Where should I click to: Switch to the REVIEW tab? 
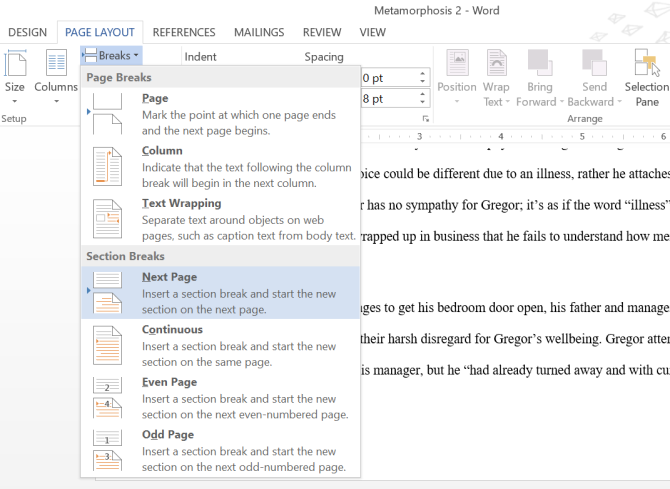[322, 32]
